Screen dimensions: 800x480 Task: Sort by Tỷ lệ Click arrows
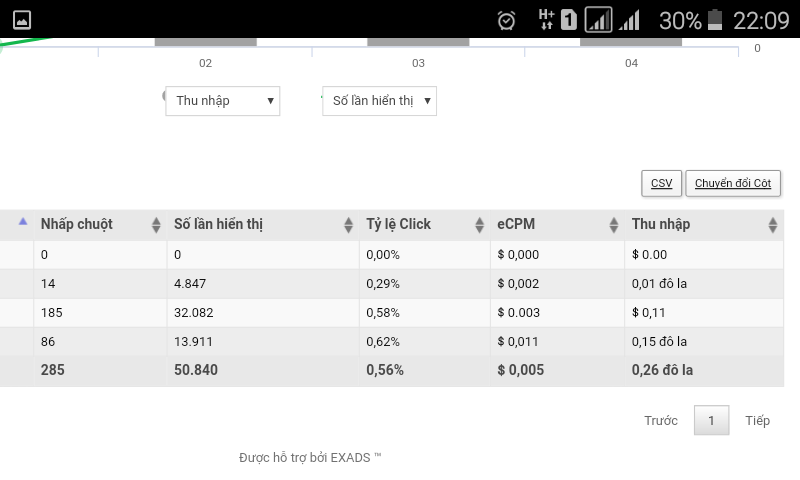coord(480,225)
